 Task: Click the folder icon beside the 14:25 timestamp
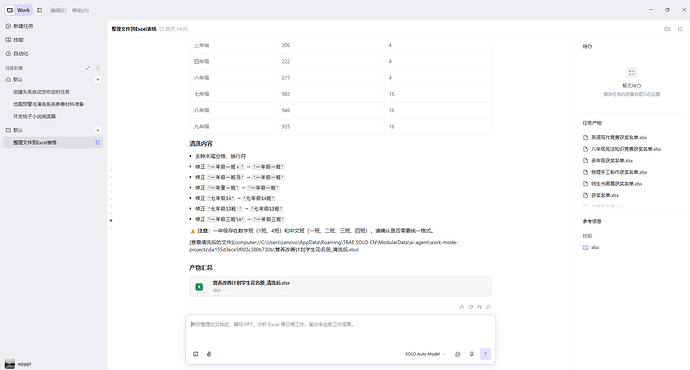click(x=161, y=29)
